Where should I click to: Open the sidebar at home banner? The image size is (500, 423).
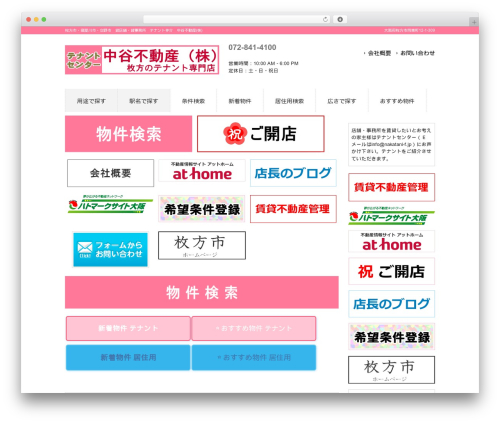(x=392, y=242)
